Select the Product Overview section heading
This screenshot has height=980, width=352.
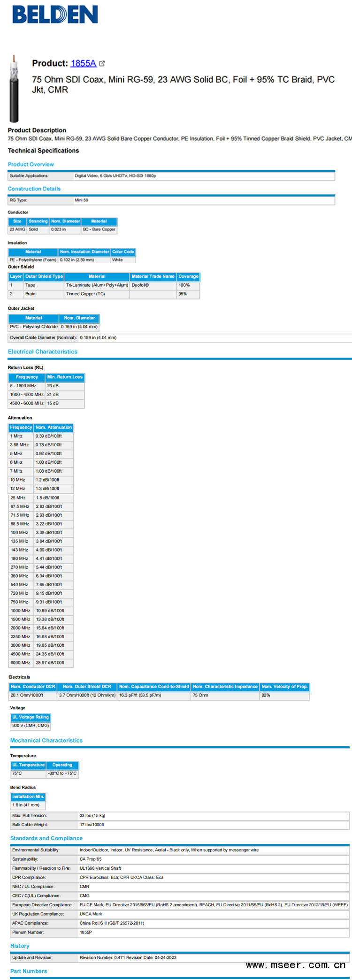(31, 164)
